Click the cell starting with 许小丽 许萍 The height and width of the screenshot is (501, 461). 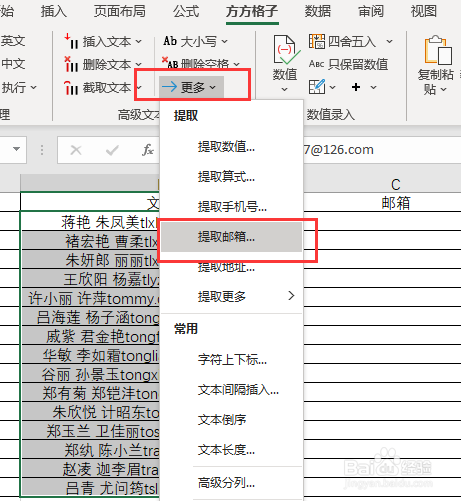(x=90, y=298)
